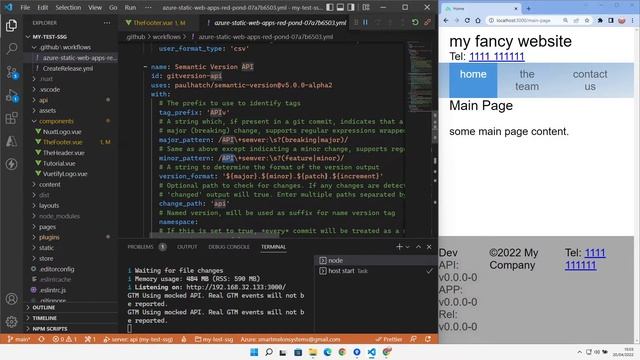This screenshot has height=360, width=640.
Task: Click the Chrome profile avatar
Action: [622, 20]
